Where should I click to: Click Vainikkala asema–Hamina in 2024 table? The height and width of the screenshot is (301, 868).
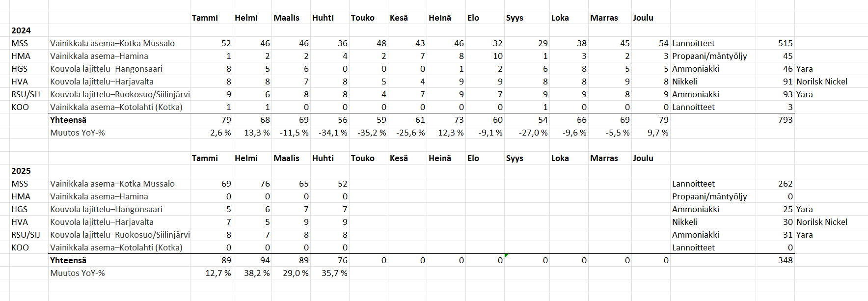click(99, 56)
